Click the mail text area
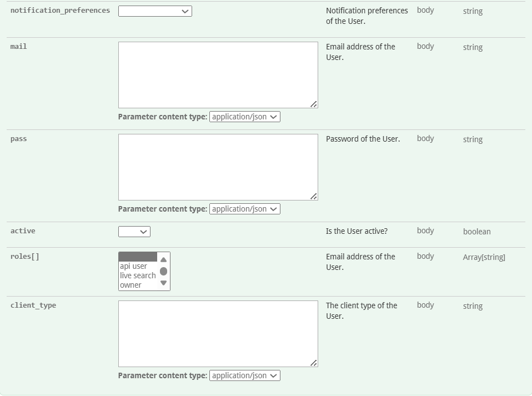The height and width of the screenshot is (396, 532). (218, 74)
